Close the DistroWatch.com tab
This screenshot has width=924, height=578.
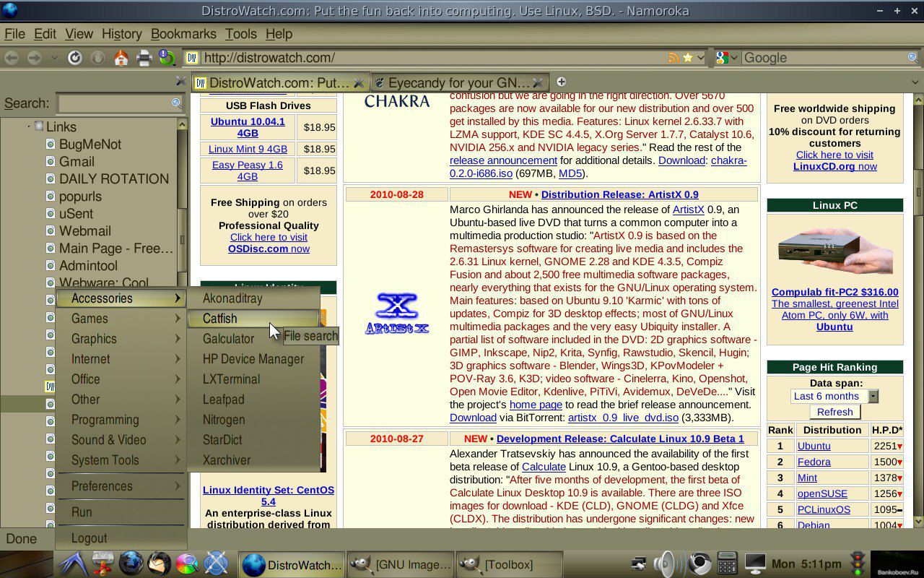(360, 82)
